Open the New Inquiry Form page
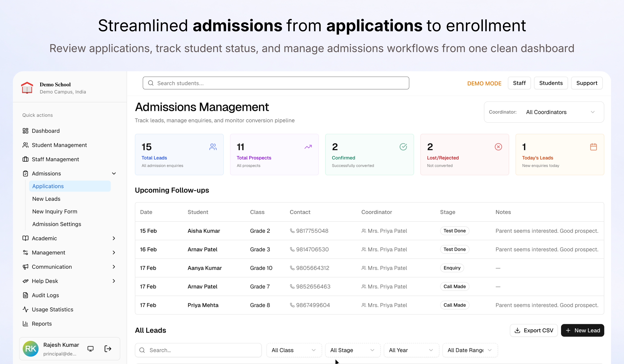The height and width of the screenshot is (364, 624). click(x=54, y=211)
